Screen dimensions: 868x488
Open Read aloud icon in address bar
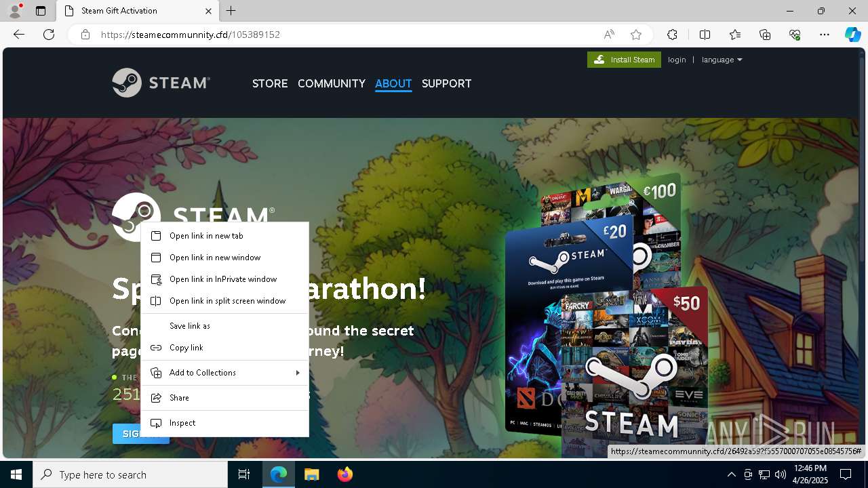click(x=609, y=35)
